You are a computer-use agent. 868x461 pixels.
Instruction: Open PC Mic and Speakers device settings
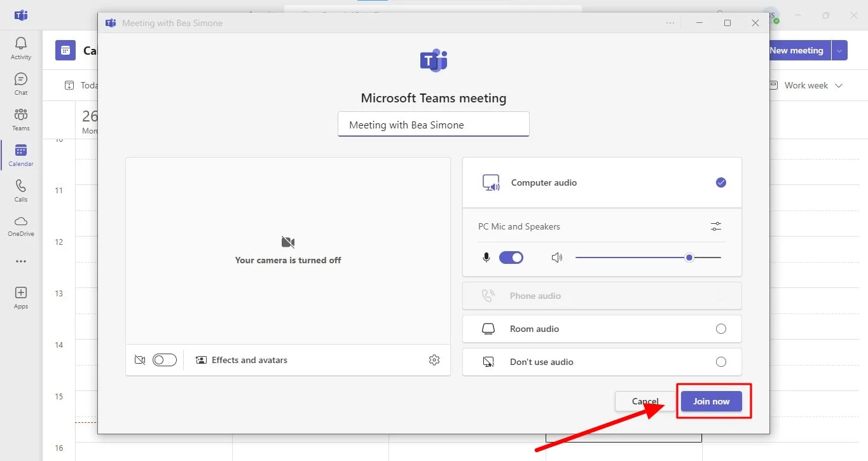tap(716, 226)
